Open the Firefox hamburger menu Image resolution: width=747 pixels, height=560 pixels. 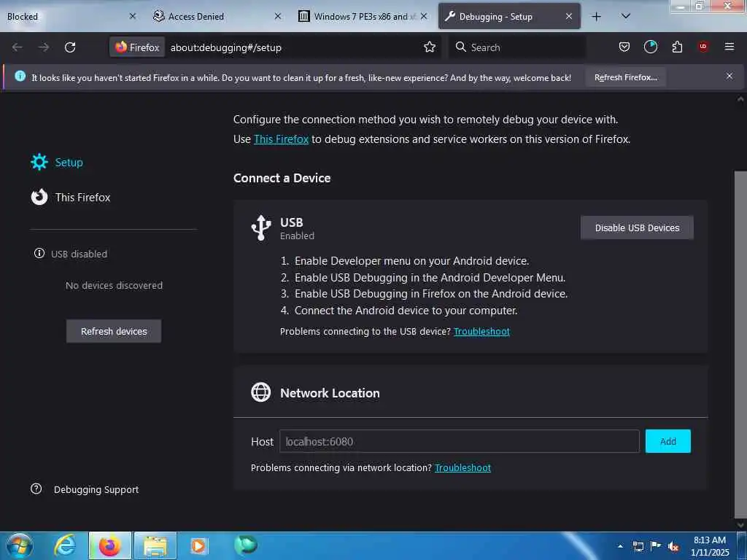pos(729,47)
